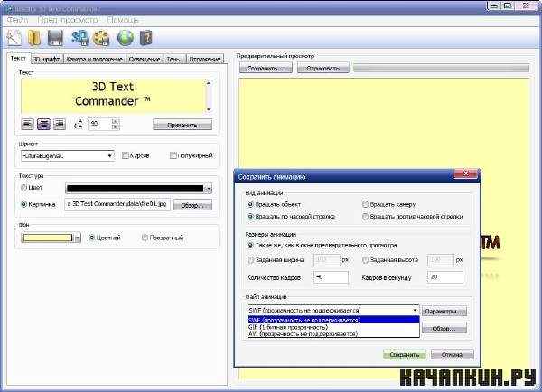This screenshot has height=392, width=542.
Task: Click the Отрисовать button
Action: coord(322,68)
